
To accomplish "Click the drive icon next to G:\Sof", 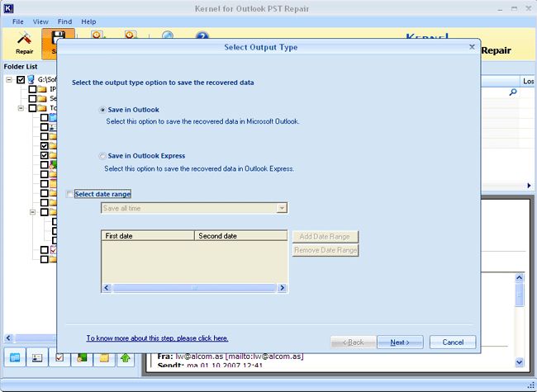I will pyautogui.click(x=31, y=79).
